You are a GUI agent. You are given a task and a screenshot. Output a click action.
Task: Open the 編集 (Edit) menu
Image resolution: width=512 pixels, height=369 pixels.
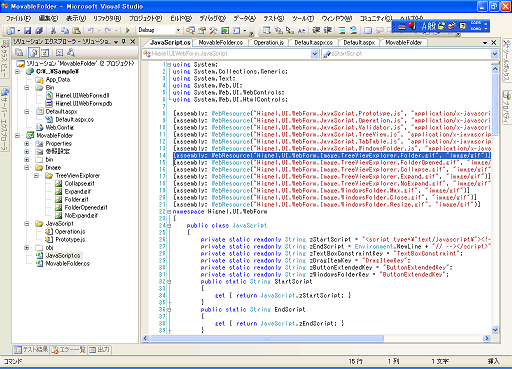click(x=48, y=18)
